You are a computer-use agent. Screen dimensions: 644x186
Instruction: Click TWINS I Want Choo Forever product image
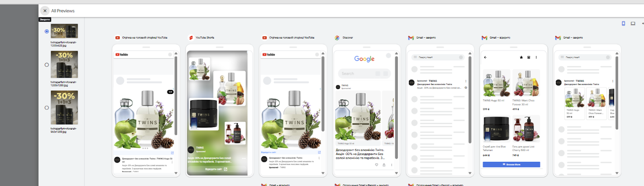[526, 83]
